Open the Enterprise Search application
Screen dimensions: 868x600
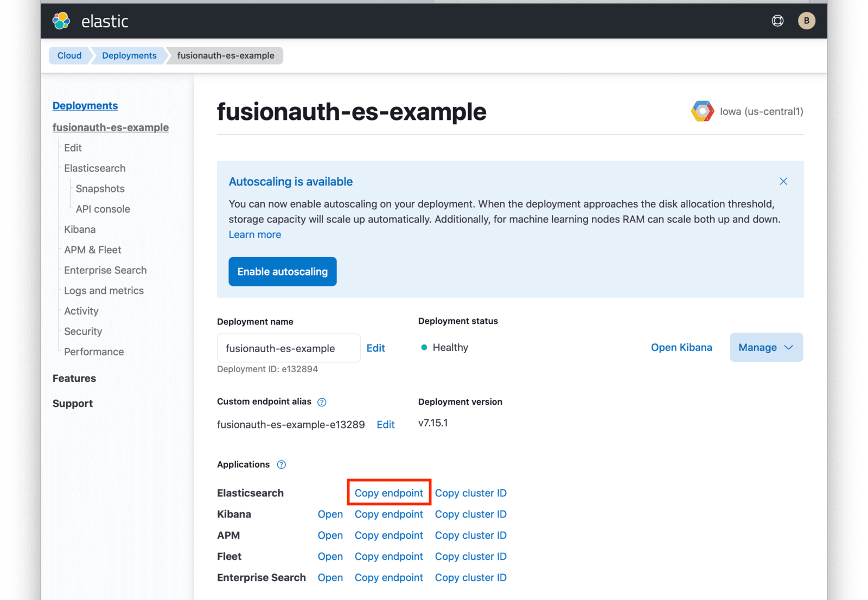(x=330, y=577)
